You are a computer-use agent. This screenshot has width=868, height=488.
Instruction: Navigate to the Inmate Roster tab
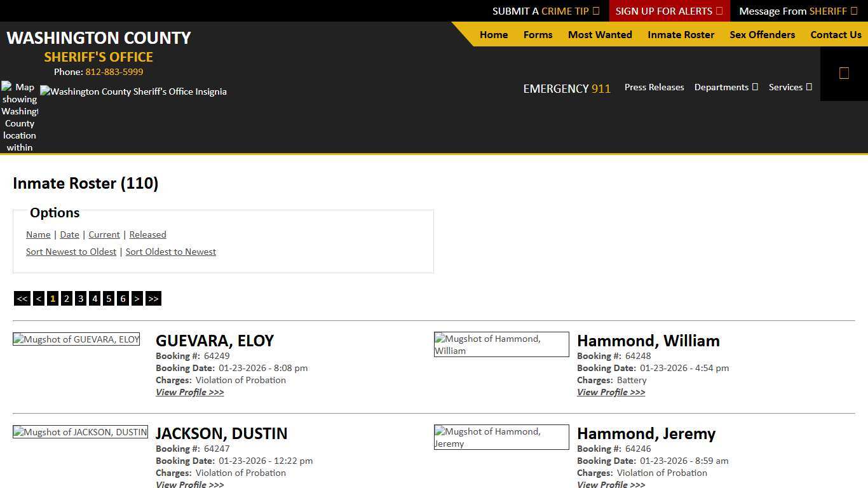pyautogui.click(x=681, y=35)
